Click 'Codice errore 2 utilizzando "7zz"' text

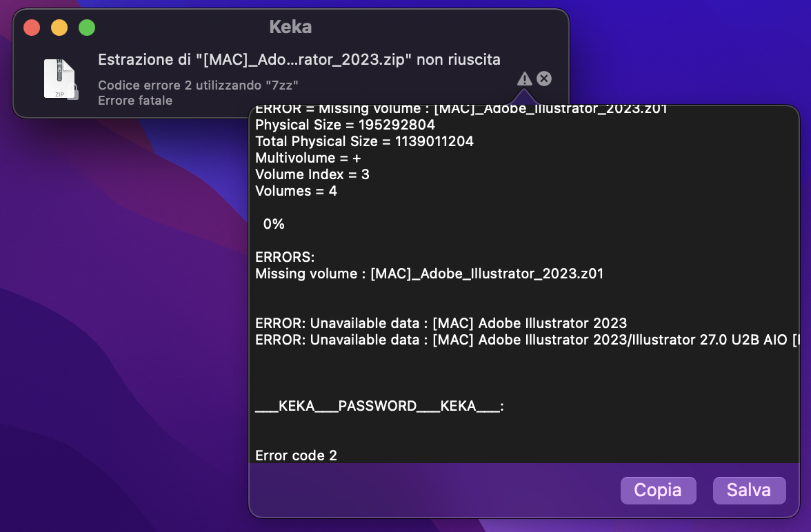click(198, 85)
